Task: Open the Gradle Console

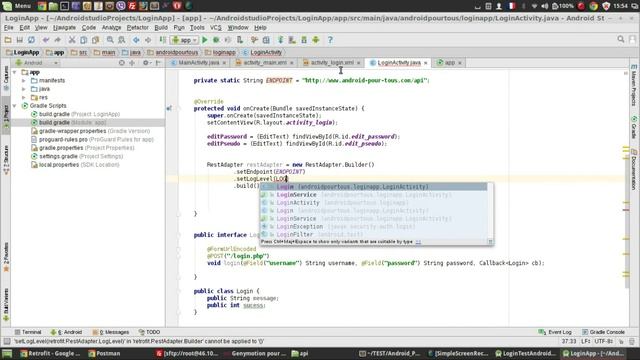Action: [x=603, y=332]
